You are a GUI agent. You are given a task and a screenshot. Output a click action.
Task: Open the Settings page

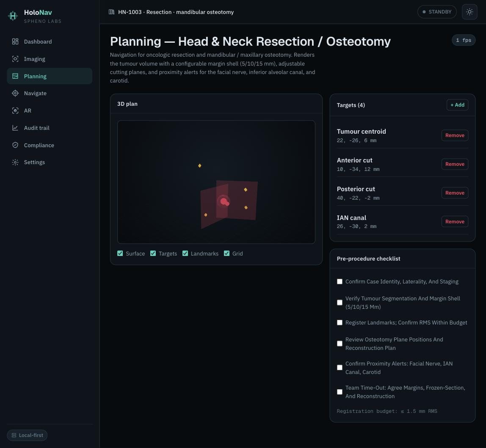coord(50,162)
